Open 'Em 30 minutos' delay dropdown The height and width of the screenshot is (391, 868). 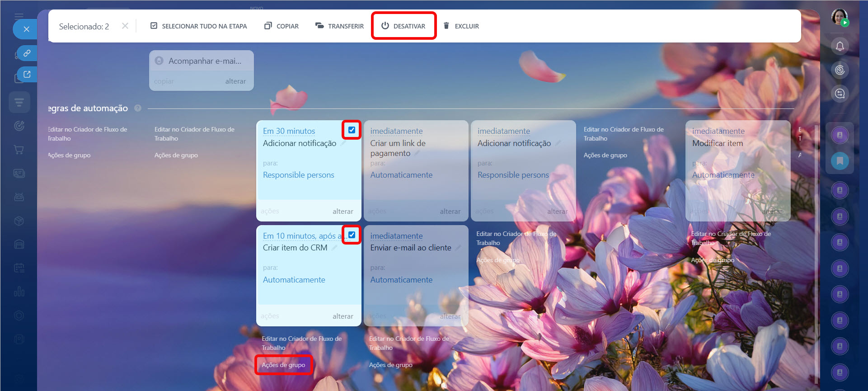pyautogui.click(x=289, y=131)
